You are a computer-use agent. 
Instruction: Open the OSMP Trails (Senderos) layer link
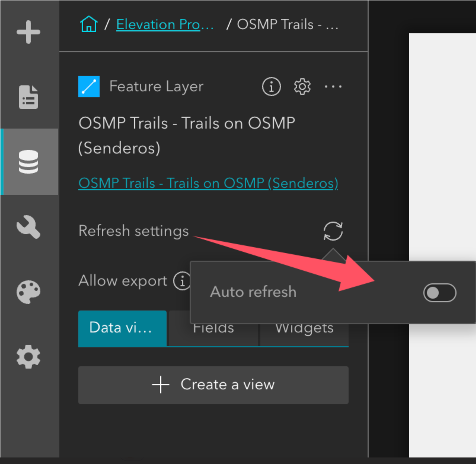click(x=208, y=183)
